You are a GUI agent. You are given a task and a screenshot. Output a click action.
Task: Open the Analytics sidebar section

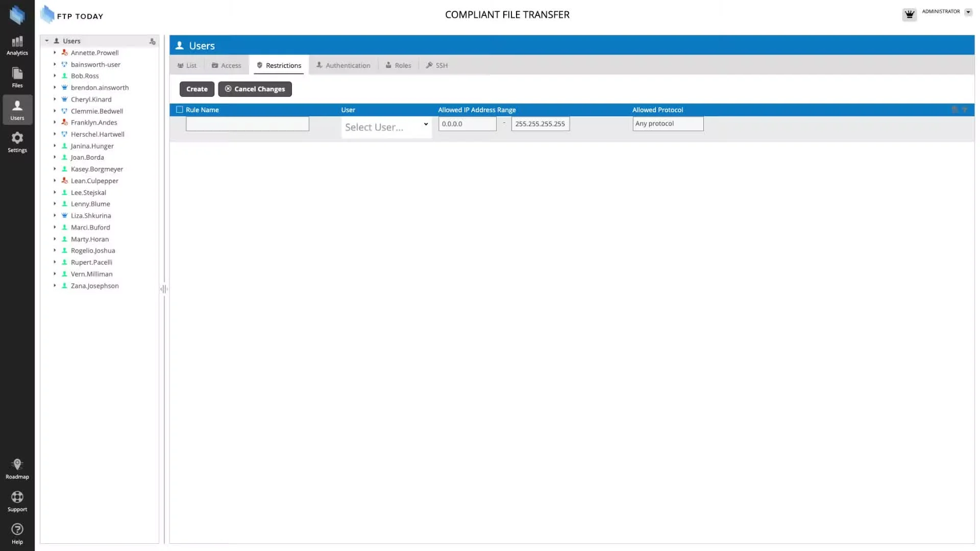[x=17, y=45]
